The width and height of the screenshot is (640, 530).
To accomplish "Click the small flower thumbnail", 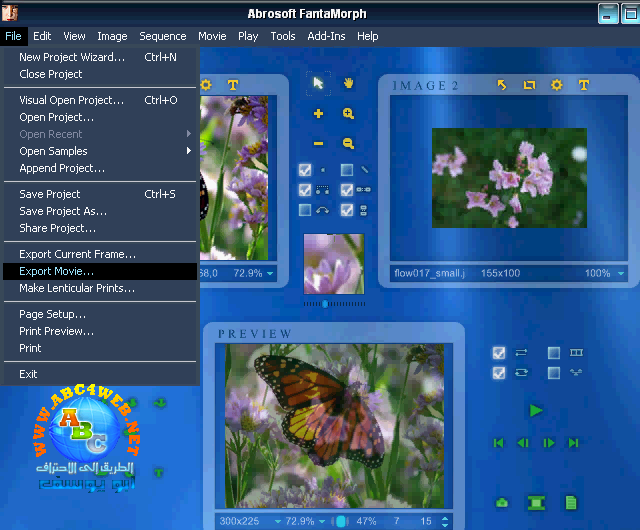I will point(334,264).
